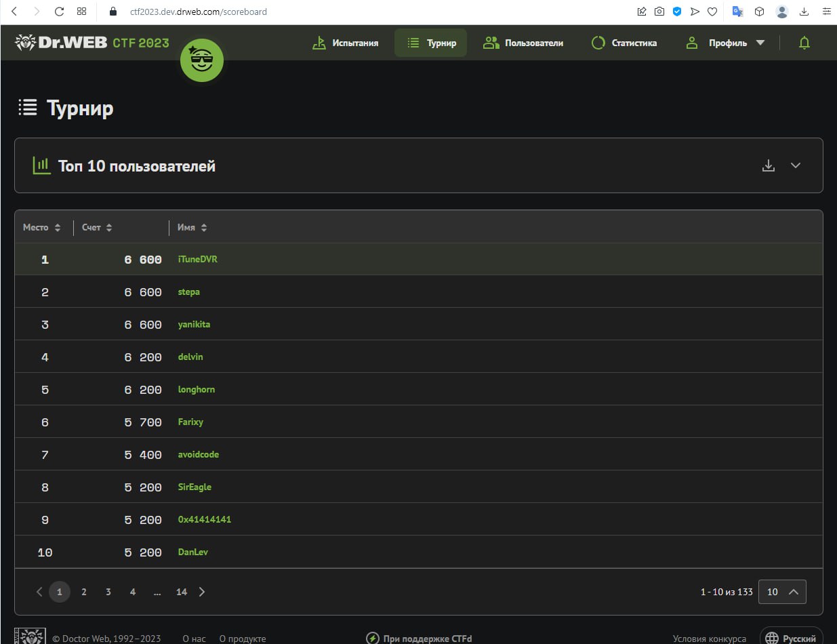Viewport: 837px width, 644px height.
Task: Open user Farixy profile
Action: [x=190, y=422]
